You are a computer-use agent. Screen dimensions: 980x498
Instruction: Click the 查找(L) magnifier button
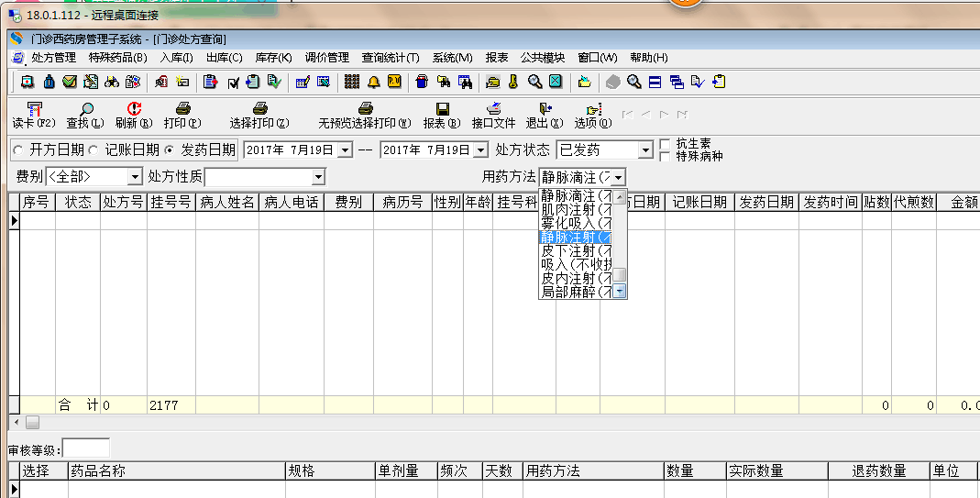85,116
